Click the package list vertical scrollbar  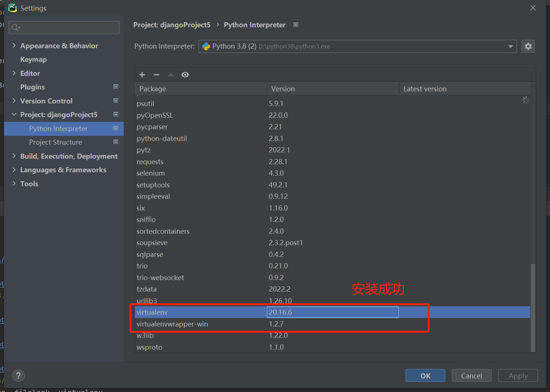[x=533, y=308]
